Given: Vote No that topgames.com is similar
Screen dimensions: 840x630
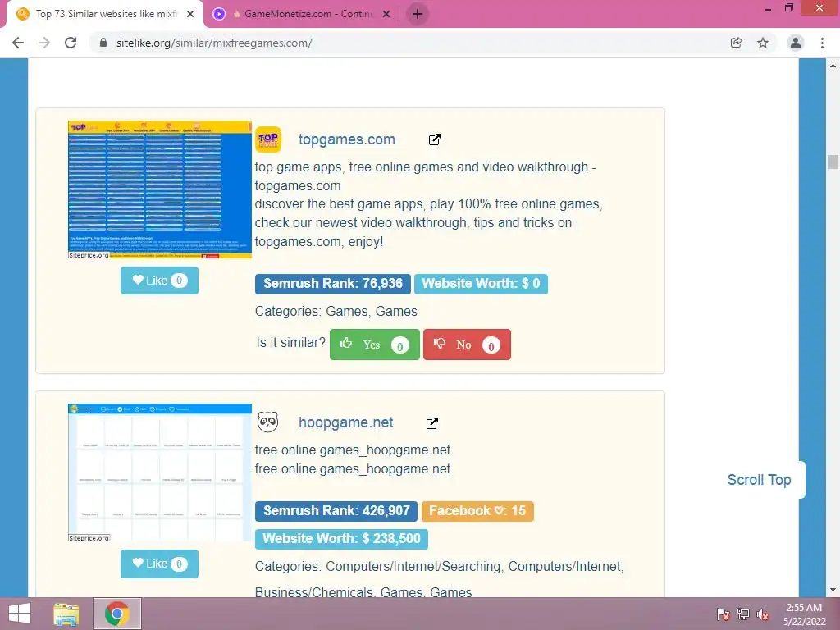Looking at the screenshot, I should (467, 345).
